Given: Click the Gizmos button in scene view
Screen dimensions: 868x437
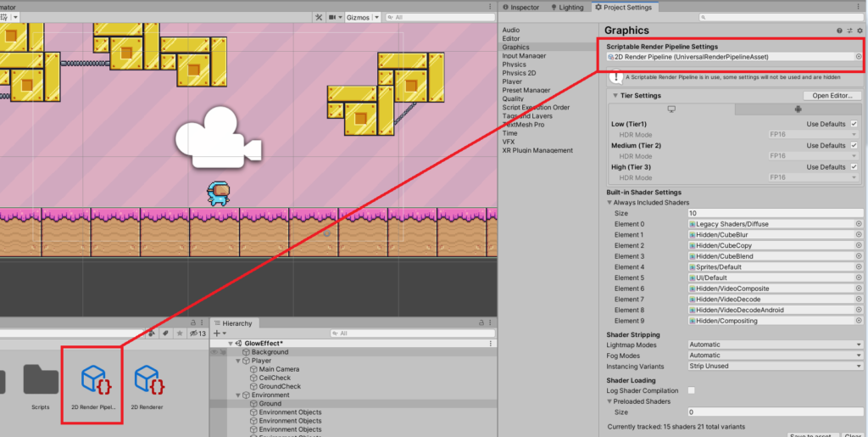Looking at the screenshot, I should pyautogui.click(x=358, y=18).
